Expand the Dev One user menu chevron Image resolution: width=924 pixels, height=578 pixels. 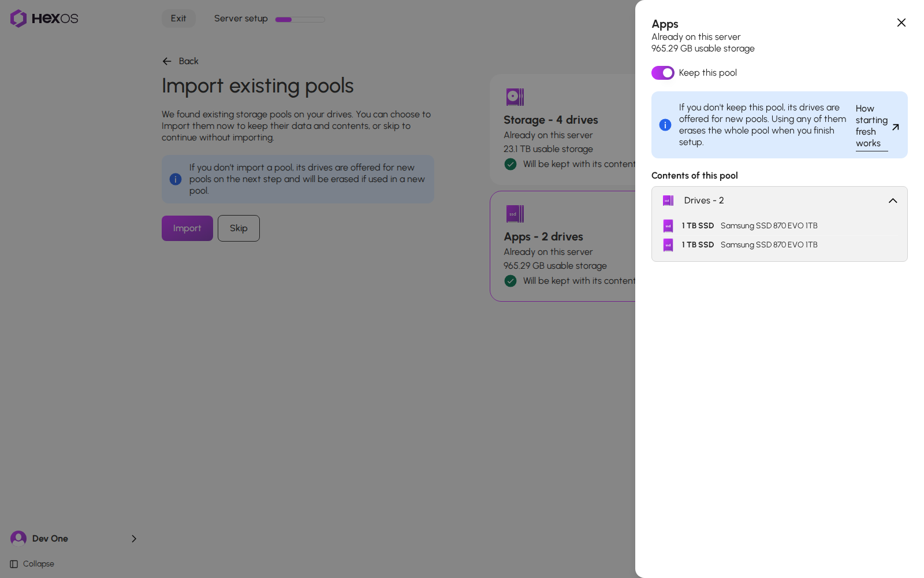134,539
